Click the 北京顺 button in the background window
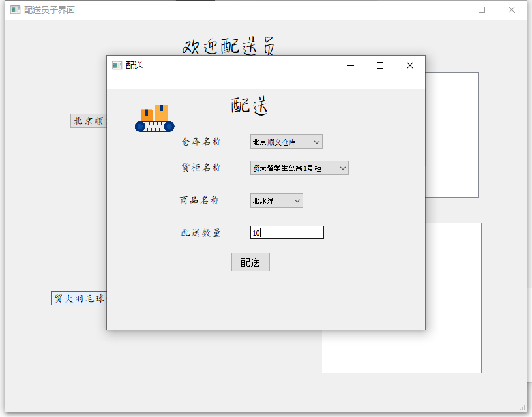532x417 pixels. pos(89,121)
